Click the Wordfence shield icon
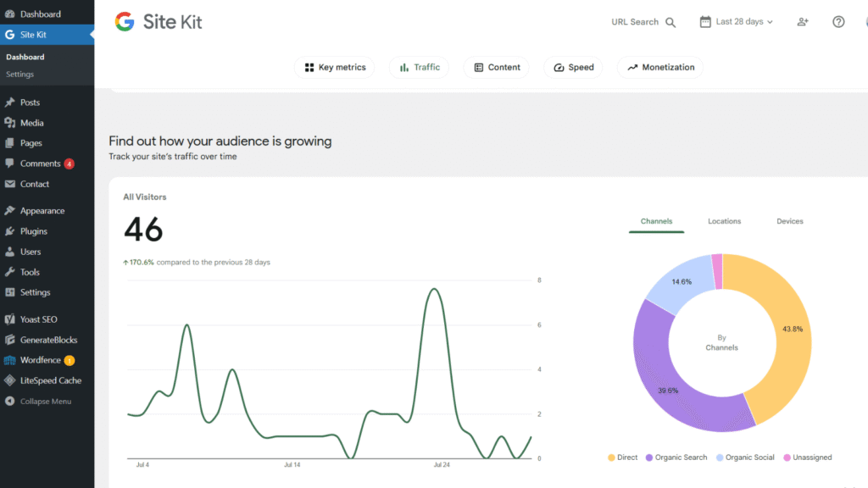Screen dimensions: 868x488 pos(9,360)
